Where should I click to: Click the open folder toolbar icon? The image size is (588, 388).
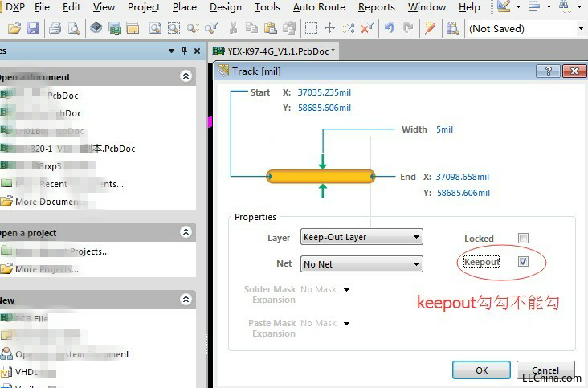14,28
